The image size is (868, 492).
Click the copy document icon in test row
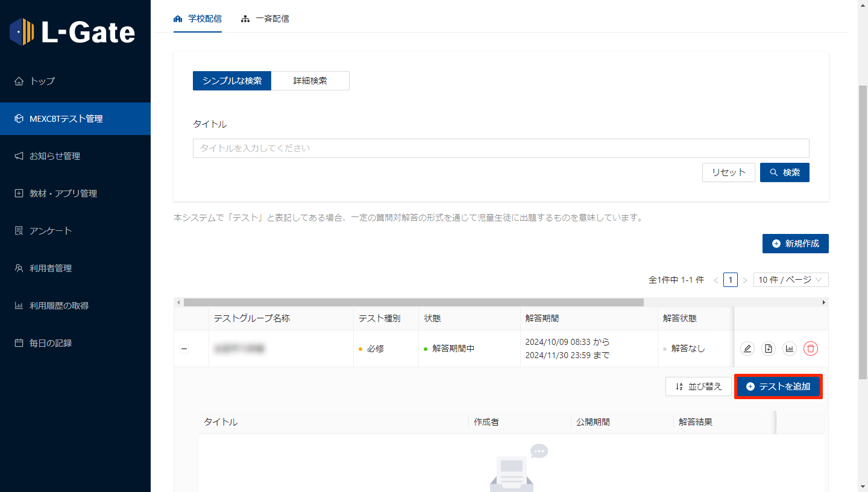(768, 348)
